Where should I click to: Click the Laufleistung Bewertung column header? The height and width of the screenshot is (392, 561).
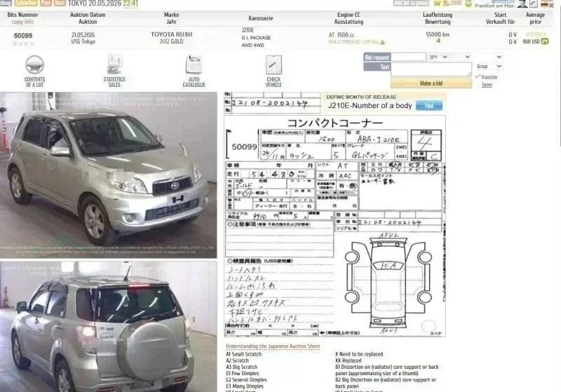(438, 18)
